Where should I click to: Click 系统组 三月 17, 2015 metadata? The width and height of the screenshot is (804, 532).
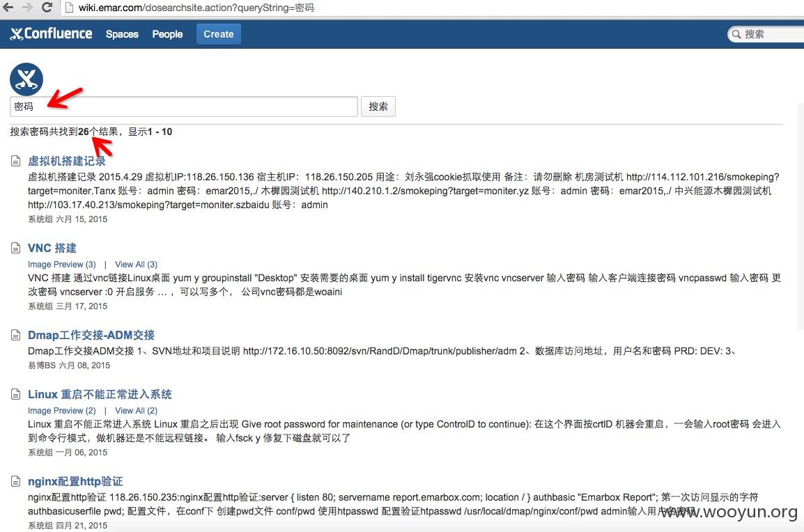[68, 306]
